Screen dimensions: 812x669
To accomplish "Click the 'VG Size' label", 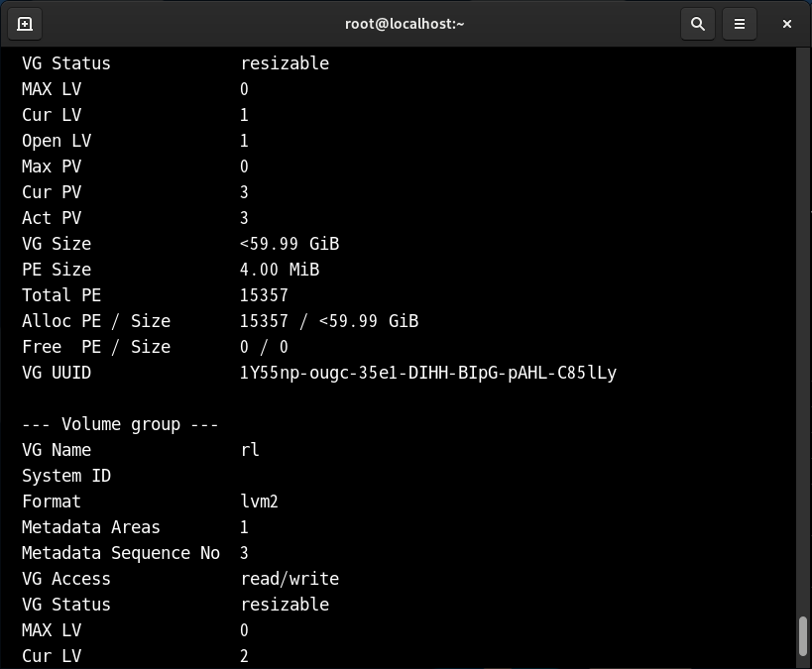I will tap(57, 244).
